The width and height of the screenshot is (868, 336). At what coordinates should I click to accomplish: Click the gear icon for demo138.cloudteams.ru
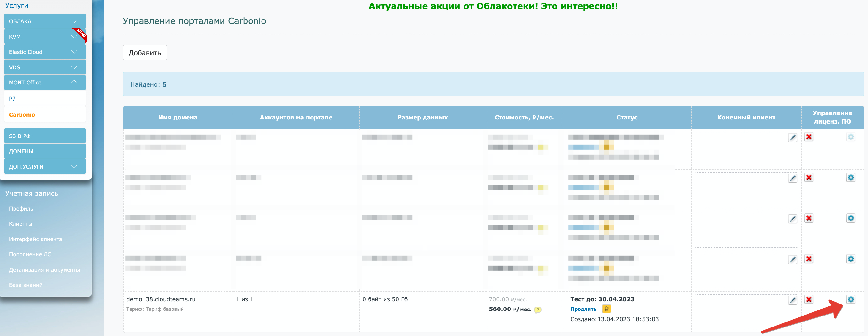point(850,299)
